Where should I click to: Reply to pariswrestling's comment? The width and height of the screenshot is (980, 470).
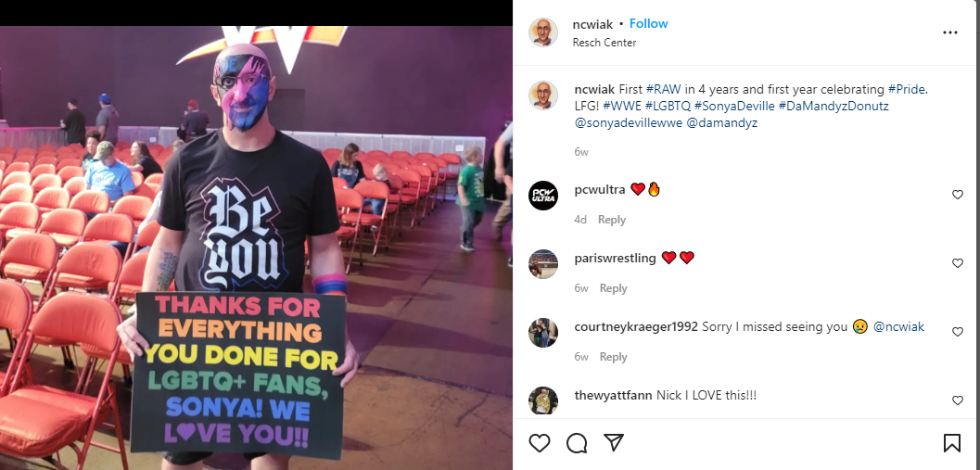pos(613,288)
